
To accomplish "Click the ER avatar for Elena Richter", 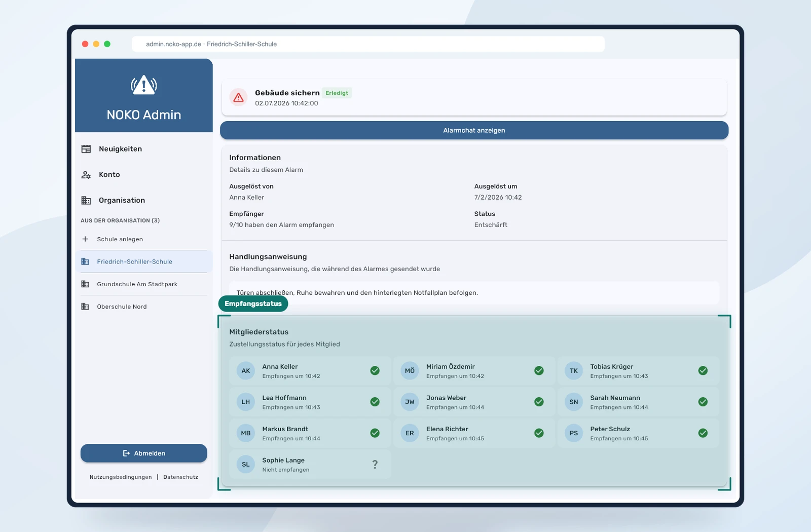I will (410, 433).
